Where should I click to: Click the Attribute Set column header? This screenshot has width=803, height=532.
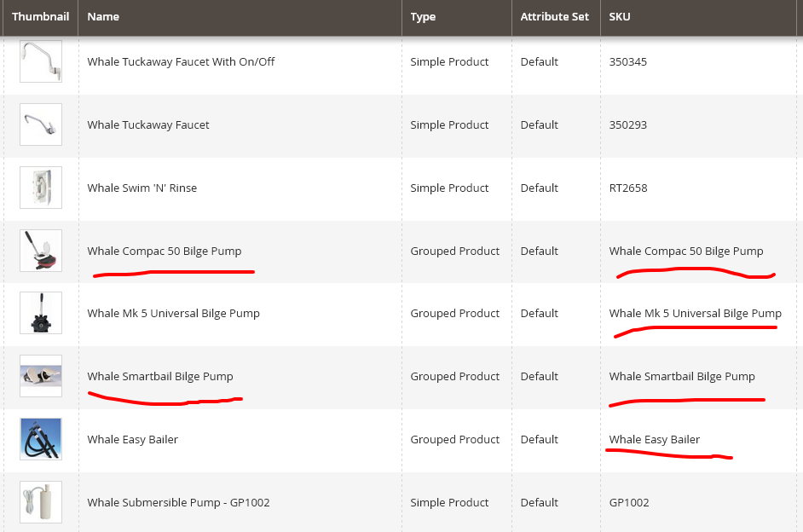(x=554, y=17)
